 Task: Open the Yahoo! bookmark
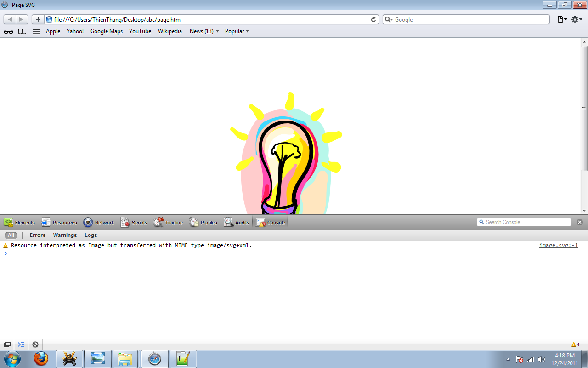(75, 31)
